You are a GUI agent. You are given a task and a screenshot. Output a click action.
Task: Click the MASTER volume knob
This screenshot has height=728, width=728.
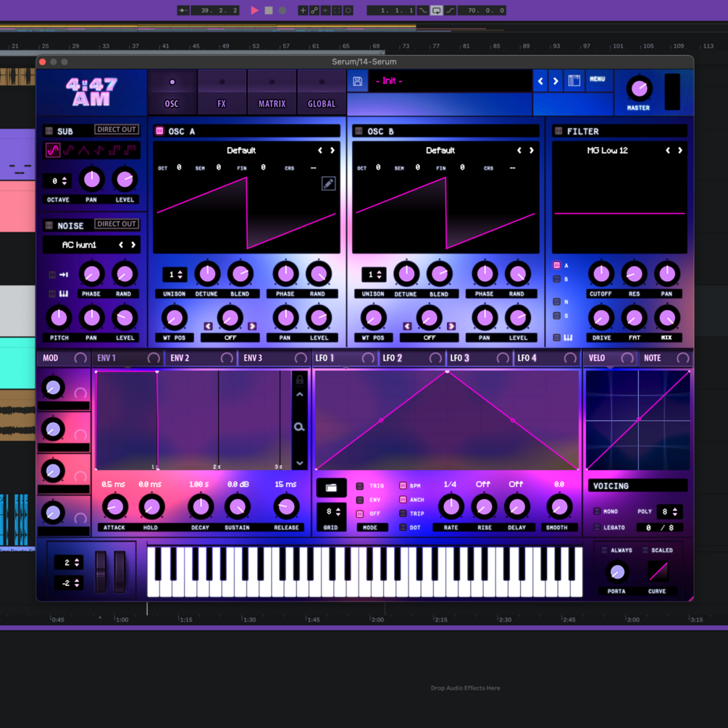point(639,88)
